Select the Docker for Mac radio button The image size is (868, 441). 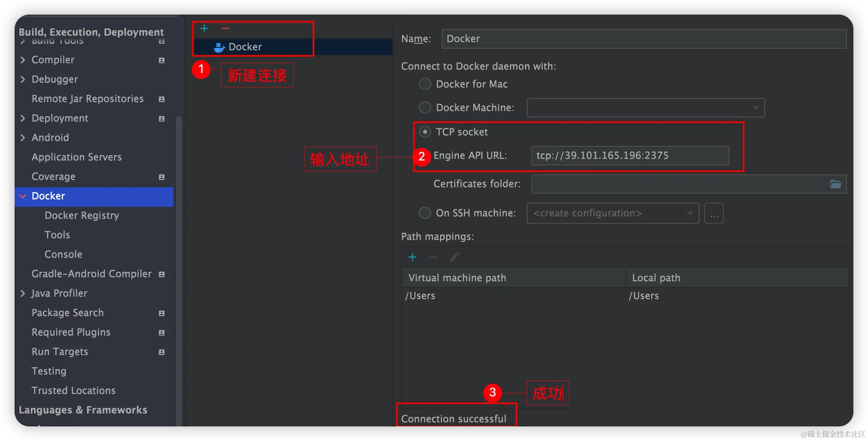425,84
